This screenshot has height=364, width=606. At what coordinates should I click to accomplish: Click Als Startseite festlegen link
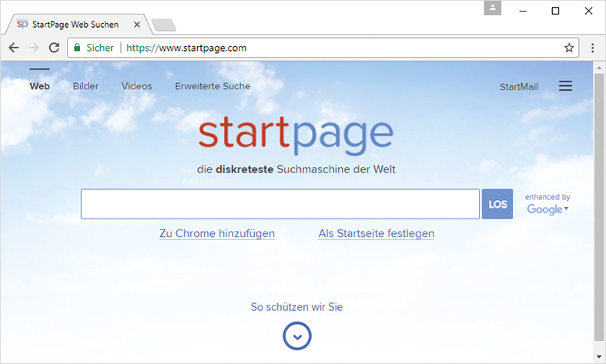376,233
